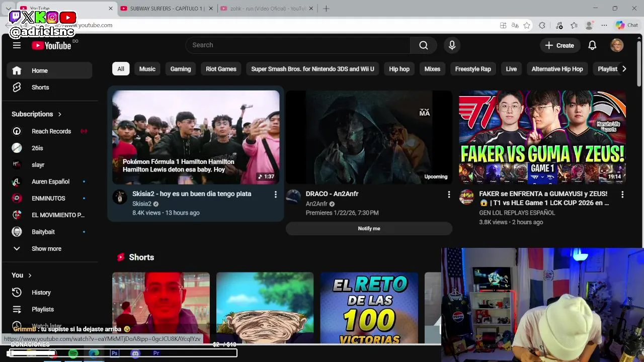
Task: Open options menu for FAKER video
Action: pos(622,194)
